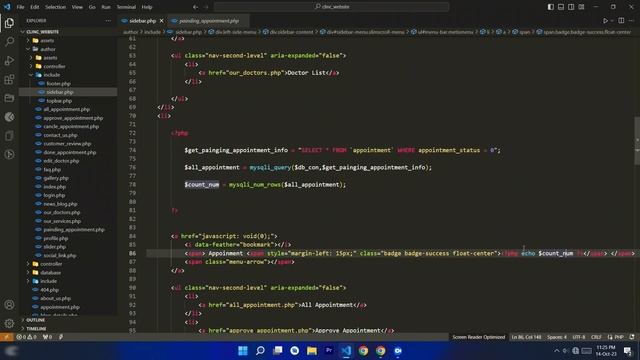
Task: Open 404.php in the explorer
Action: pyautogui.click(x=49, y=289)
